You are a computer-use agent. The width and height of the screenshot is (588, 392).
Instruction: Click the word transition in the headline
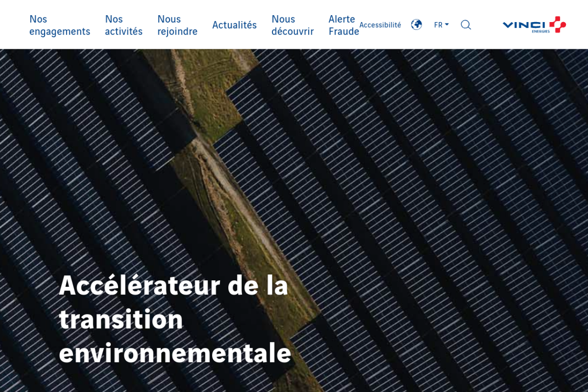click(121, 319)
